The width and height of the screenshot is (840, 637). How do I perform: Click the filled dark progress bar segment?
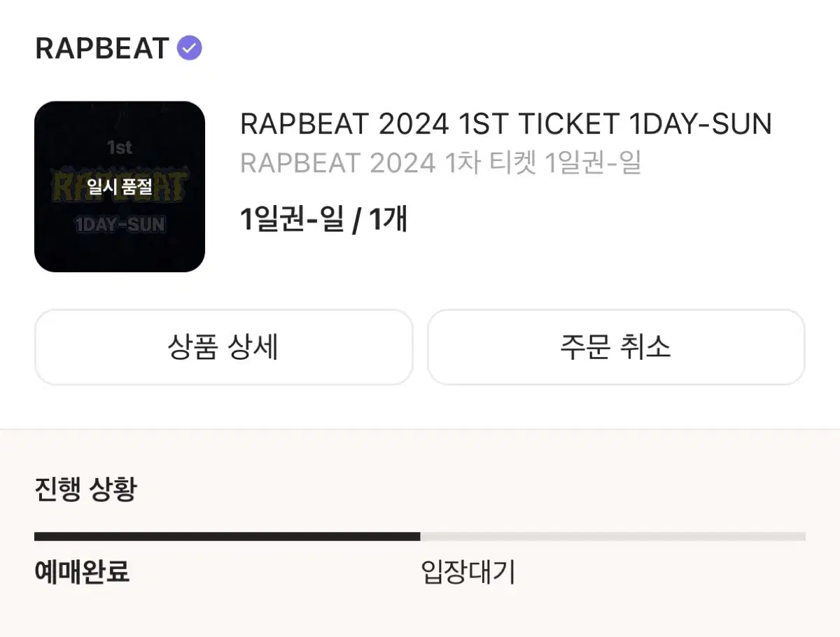tap(227, 537)
